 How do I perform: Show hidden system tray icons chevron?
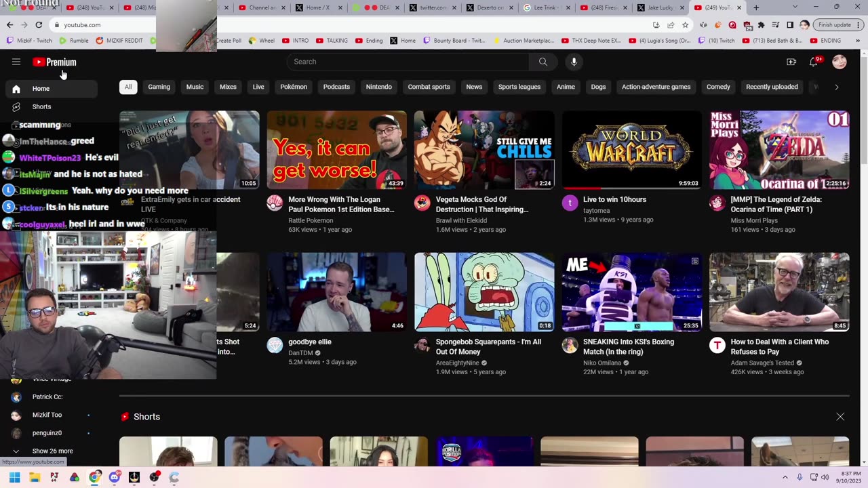pos(785,477)
